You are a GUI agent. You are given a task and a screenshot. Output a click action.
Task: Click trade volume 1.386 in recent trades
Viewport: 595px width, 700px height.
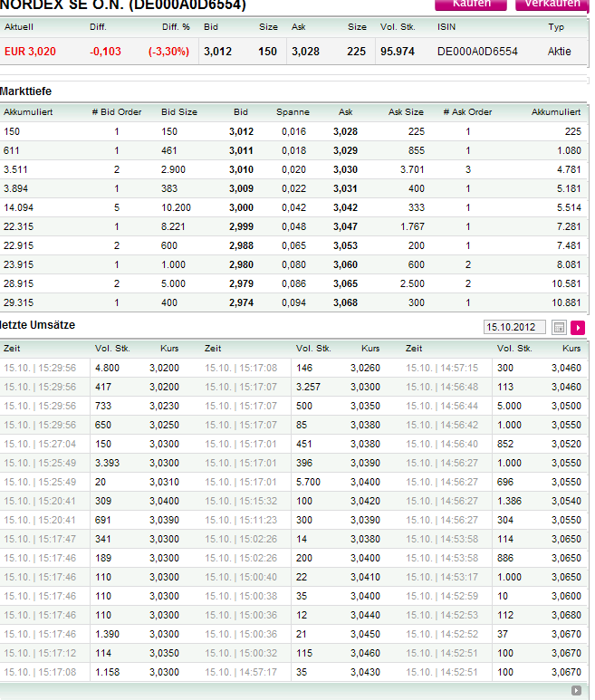coord(509,502)
